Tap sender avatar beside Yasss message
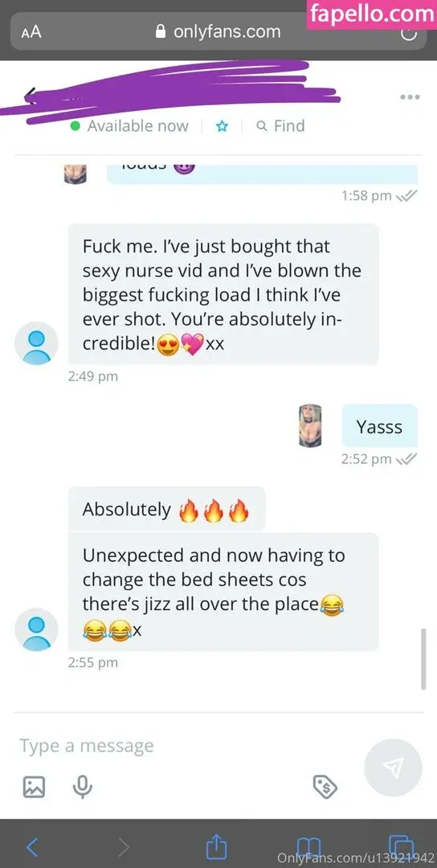 pyautogui.click(x=310, y=425)
